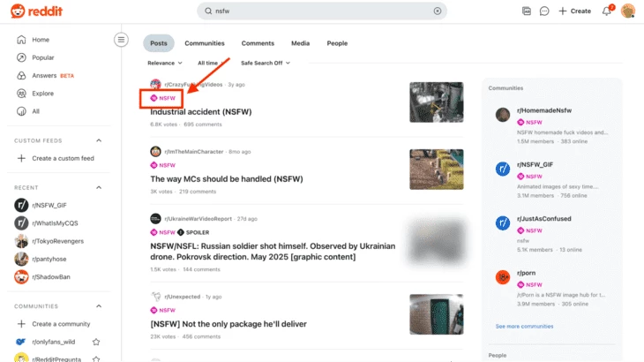
Task: Open the Reddit logo home link
Action: 36,11
